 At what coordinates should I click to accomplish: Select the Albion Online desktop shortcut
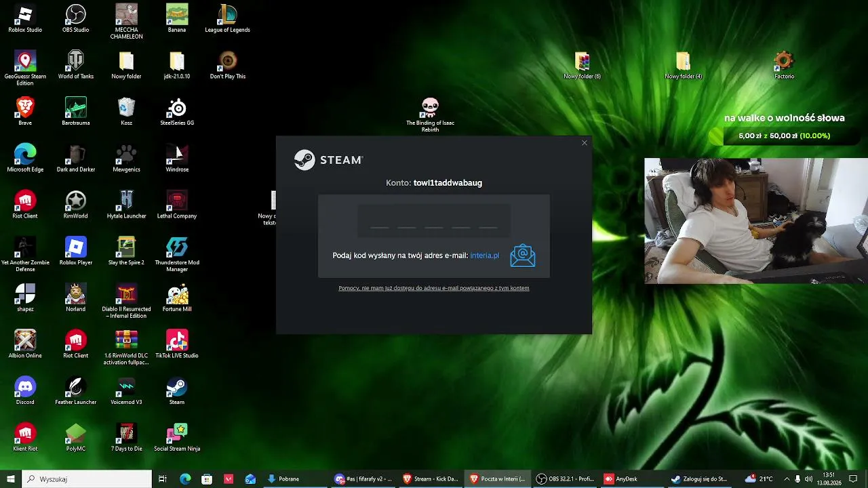(25, 345)
